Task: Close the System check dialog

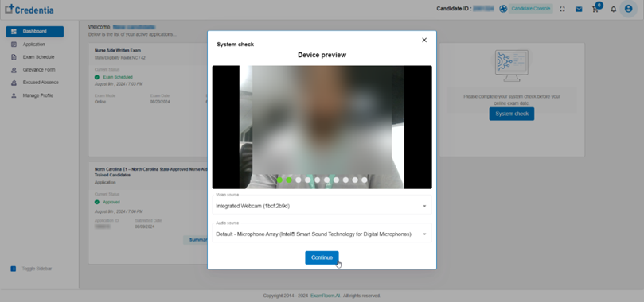Action: click(x=424, y=41)
